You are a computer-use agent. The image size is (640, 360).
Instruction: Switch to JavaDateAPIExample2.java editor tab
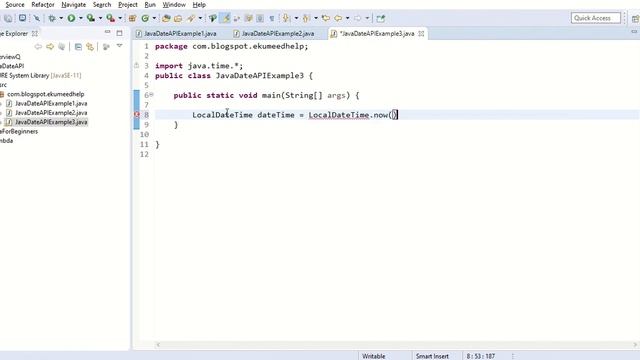[x=274, y=33]
